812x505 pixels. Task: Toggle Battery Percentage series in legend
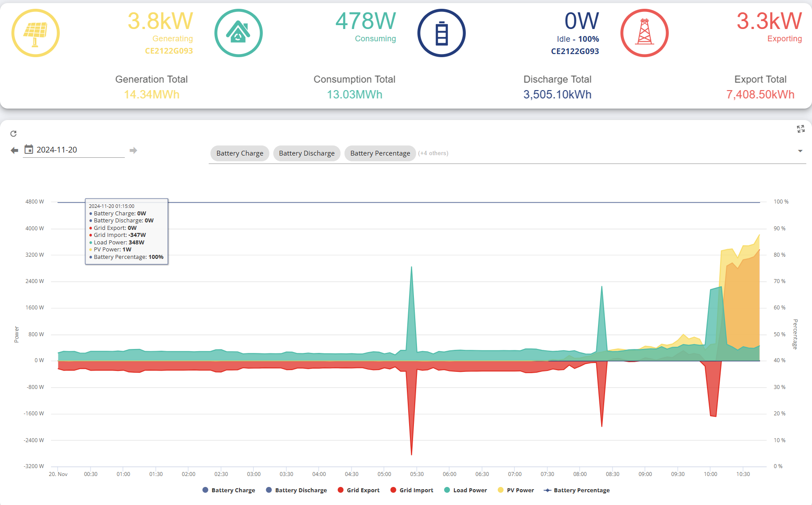pos(576,490)
